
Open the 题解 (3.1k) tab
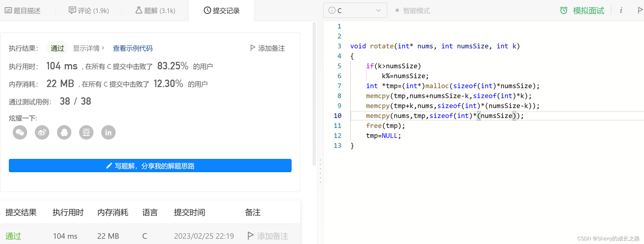(155, 11)
